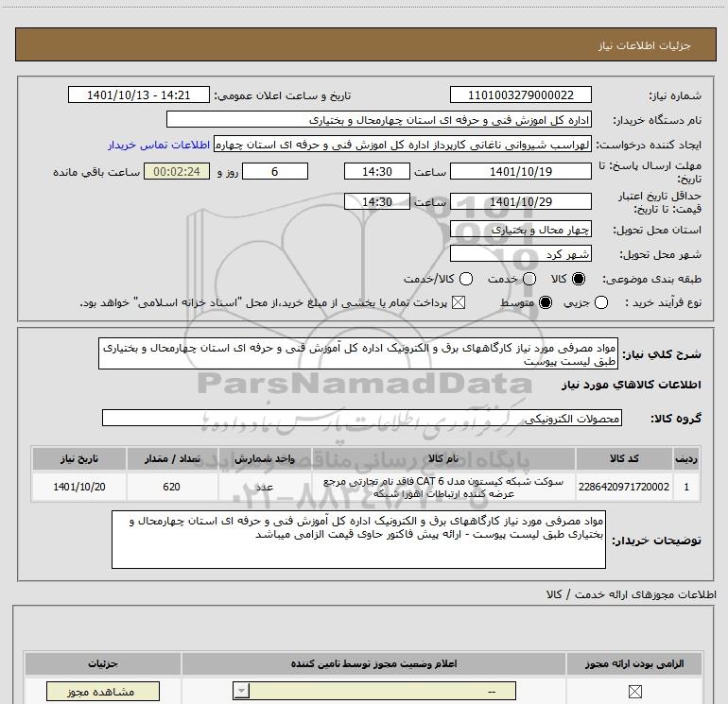This screenshot has height=704, width=728.
Task: Click the remaining time countdown 00:02:24
Action: coord(177,171)
